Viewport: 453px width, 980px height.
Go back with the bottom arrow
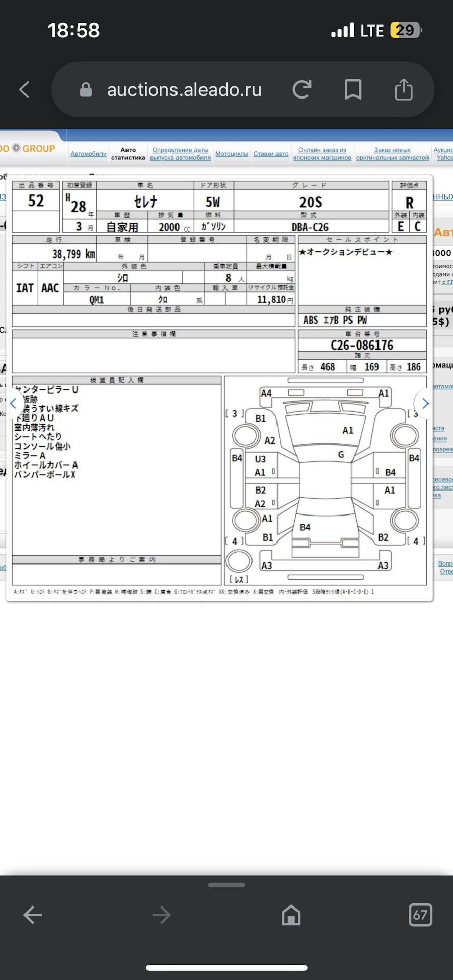tap(33, 915)
